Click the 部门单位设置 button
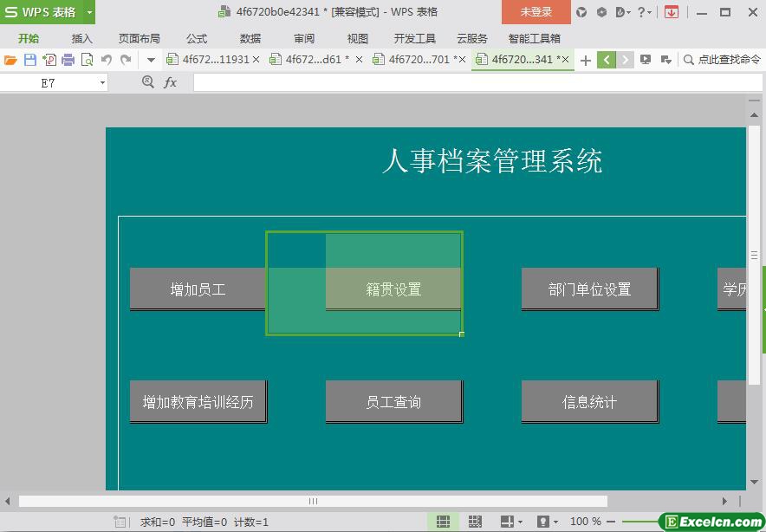Screen dimensions: 766x532 click(589, 289)
